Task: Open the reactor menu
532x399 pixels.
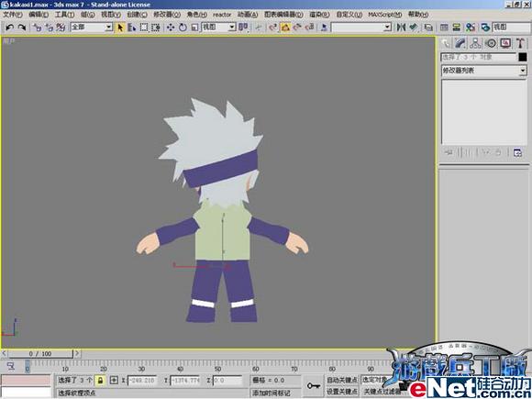Action: [222, 15]
